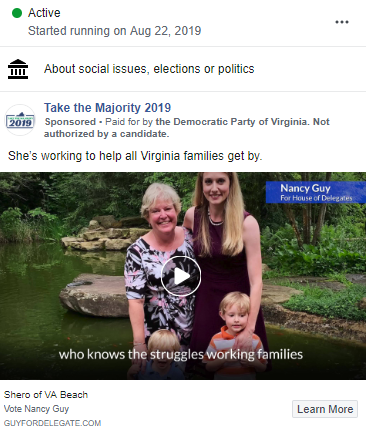Open the GUYFORDELEGATE.COM link

pos(52,423)
